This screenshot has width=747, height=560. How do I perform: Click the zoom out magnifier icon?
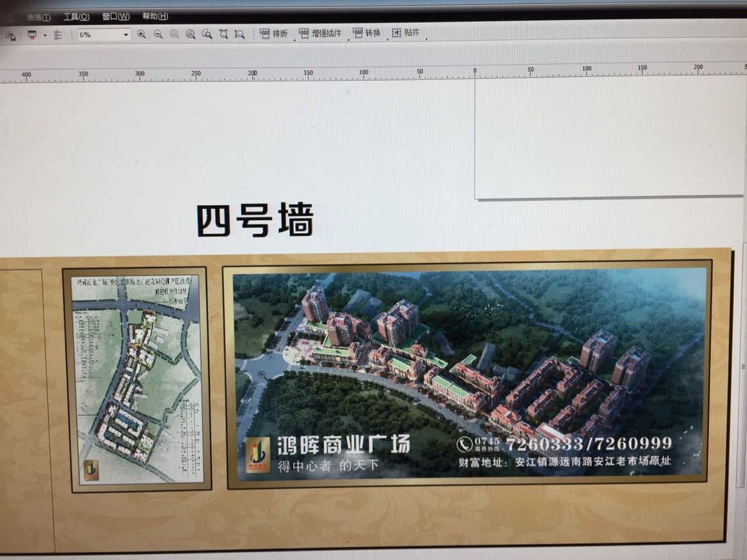pos(158,34)
